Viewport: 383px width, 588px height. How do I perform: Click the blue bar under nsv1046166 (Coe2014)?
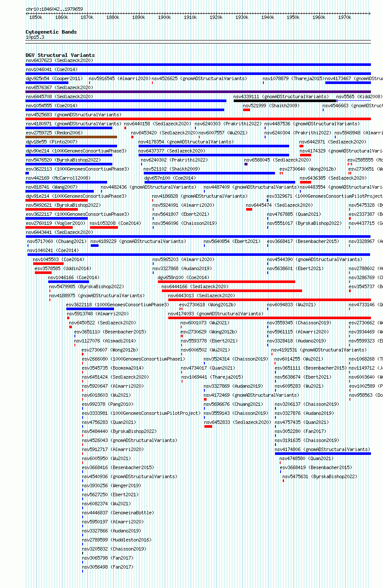(x=68, y=282)
